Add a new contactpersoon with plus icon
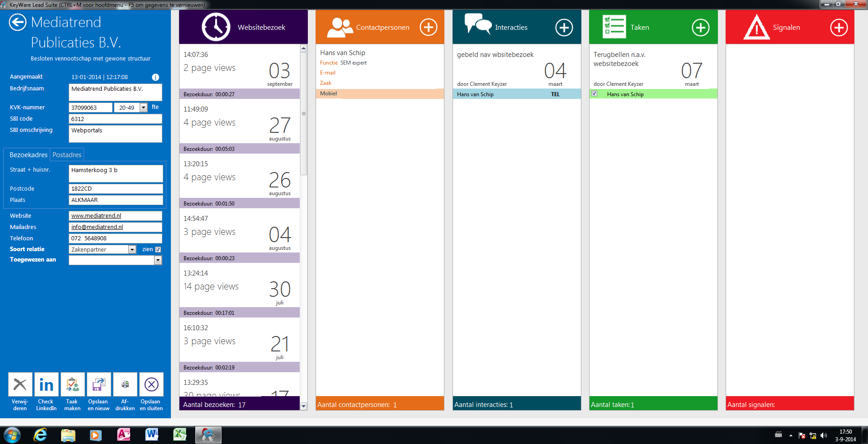 [428, 28]
